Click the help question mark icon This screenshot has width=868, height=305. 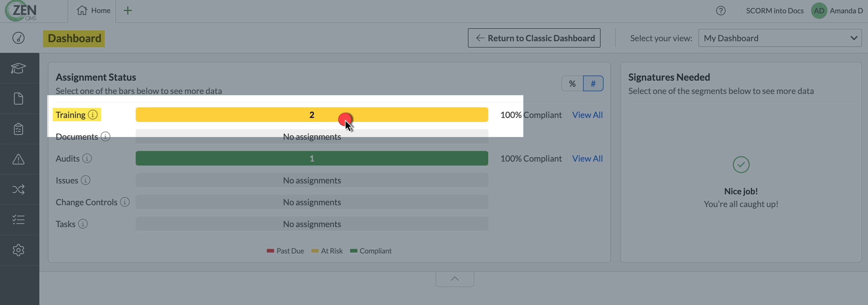[721, 11]
